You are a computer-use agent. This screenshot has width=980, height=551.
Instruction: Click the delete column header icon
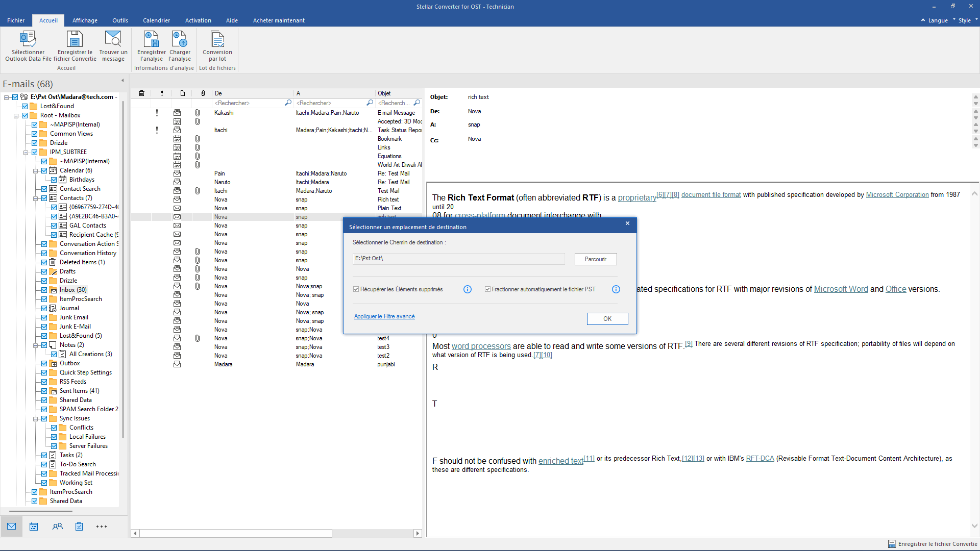(141, 93)
